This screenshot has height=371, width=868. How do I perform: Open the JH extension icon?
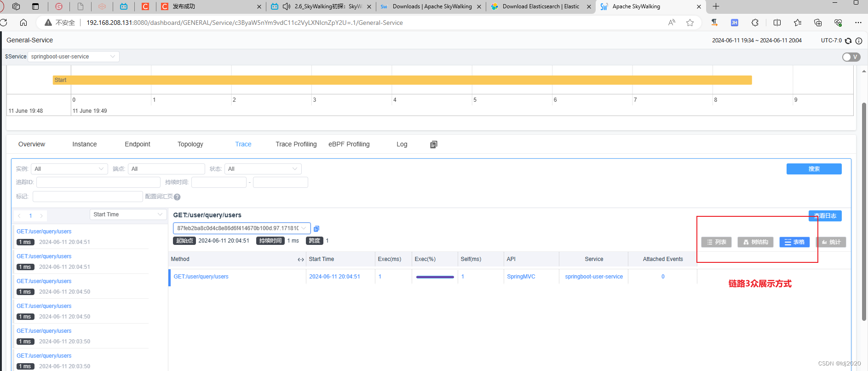tap(735, 23)
